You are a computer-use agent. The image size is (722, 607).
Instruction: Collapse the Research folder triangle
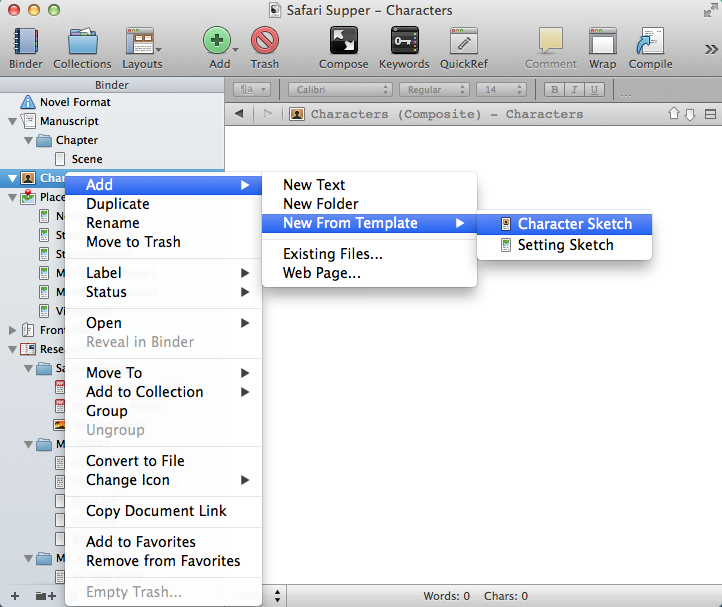[x=12, y=350]
